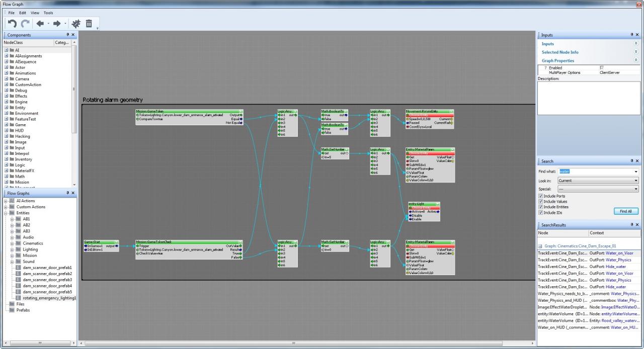Click the Find All button
644x349 pixels.
[x=626, y=211]
